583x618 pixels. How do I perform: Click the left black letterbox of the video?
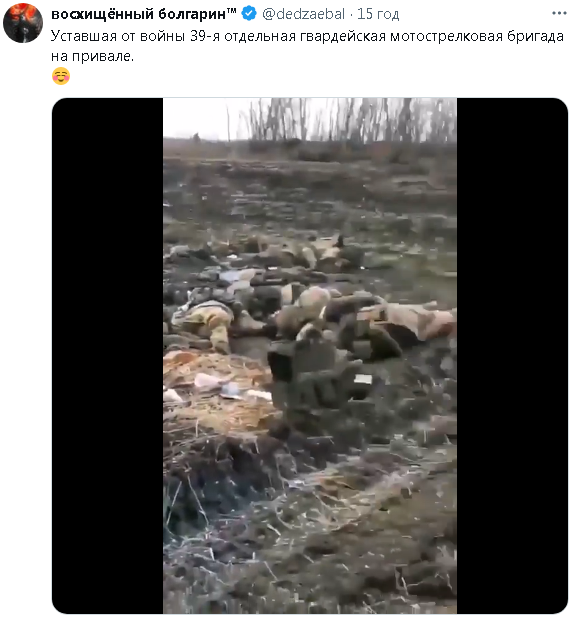107,356
